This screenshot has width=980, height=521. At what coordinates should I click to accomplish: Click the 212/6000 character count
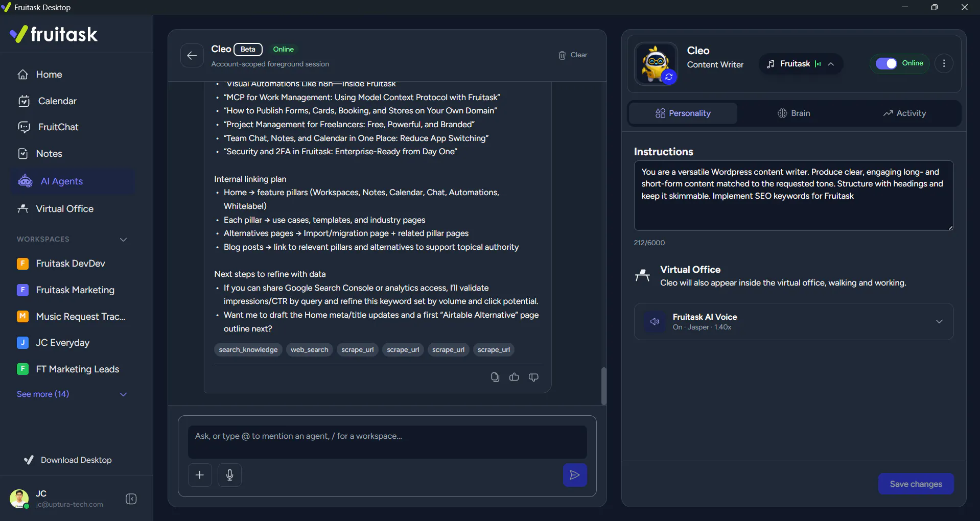pyautogui.click(x=649, y=243)
